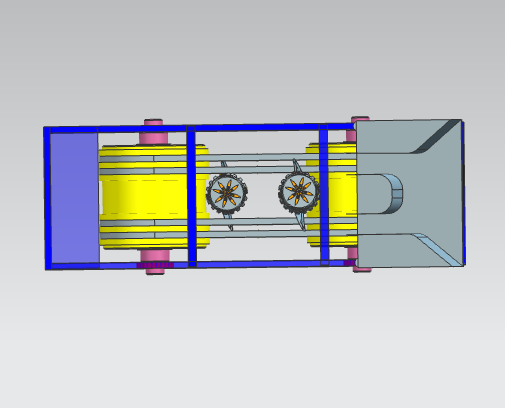Select the top blue frame rail
Viewport: 505px width, 408px height.
coord(200,128)
